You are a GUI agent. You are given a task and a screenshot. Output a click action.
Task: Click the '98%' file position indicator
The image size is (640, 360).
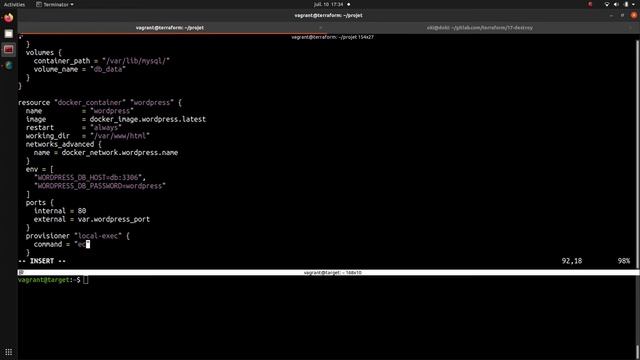624,261
